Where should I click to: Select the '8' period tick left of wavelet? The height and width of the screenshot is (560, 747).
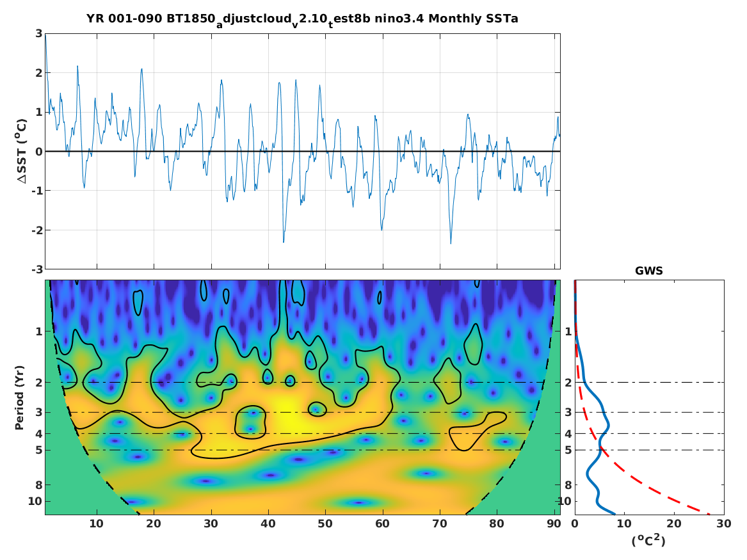tap(39, 485)
